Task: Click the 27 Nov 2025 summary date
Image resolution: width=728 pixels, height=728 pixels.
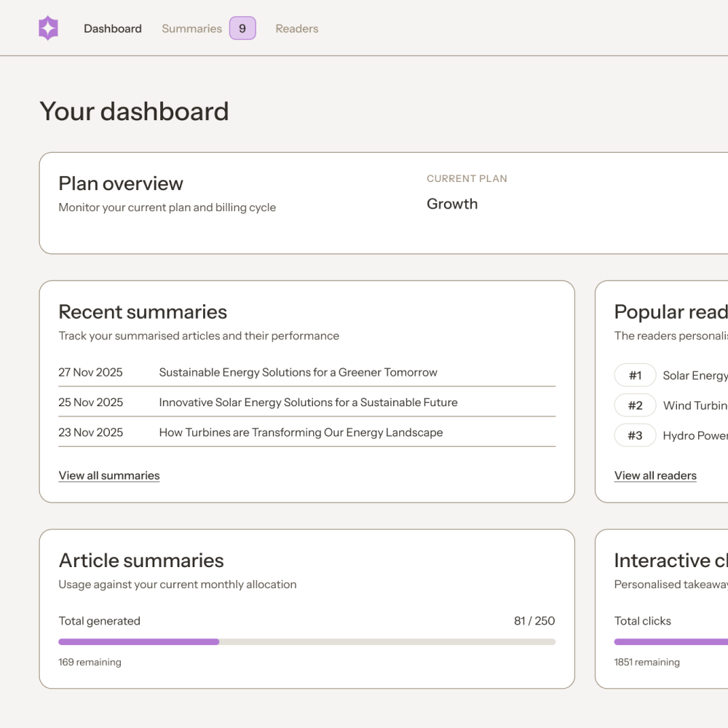Action: click(91, 373)
